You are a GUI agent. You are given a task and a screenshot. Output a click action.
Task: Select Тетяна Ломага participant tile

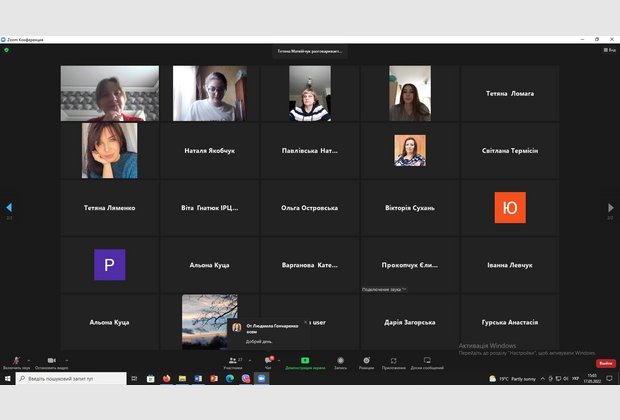tap(510, 93)
